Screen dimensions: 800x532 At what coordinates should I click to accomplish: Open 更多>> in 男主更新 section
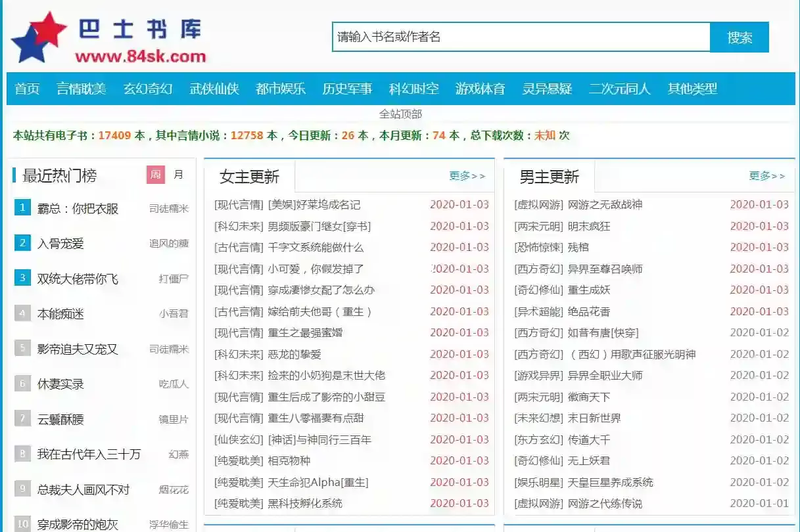click(x=767, y=176)
